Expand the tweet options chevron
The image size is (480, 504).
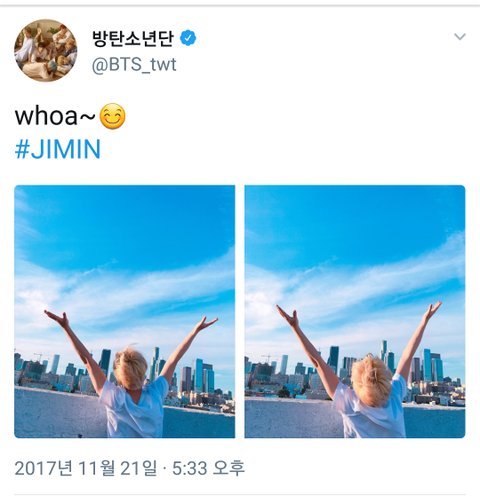[x=460, y=36]
